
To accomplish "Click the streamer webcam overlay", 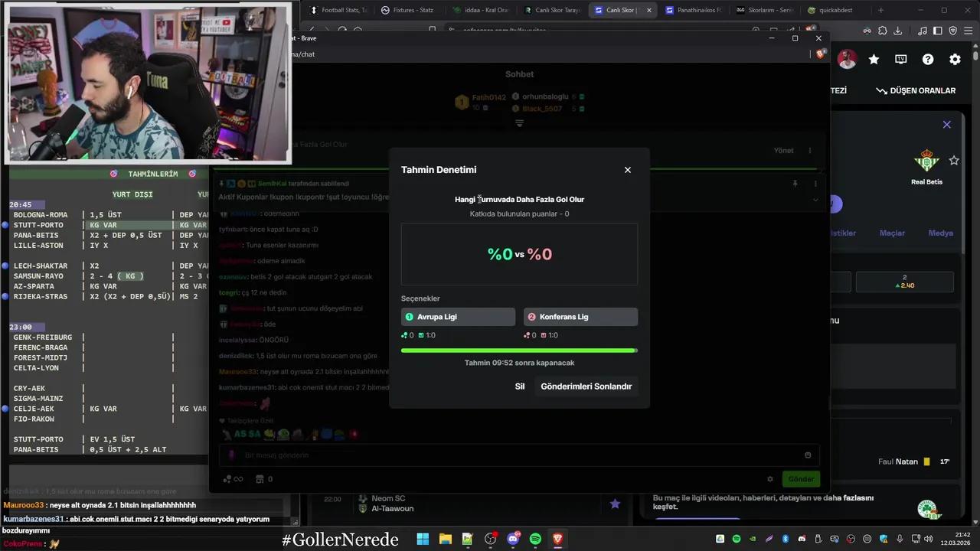I will tap(148, 82).
